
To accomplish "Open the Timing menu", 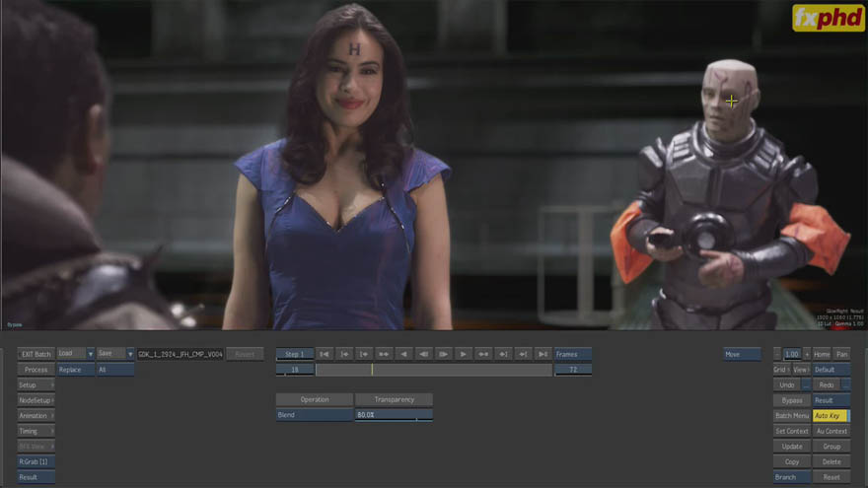I will (36, 431).
